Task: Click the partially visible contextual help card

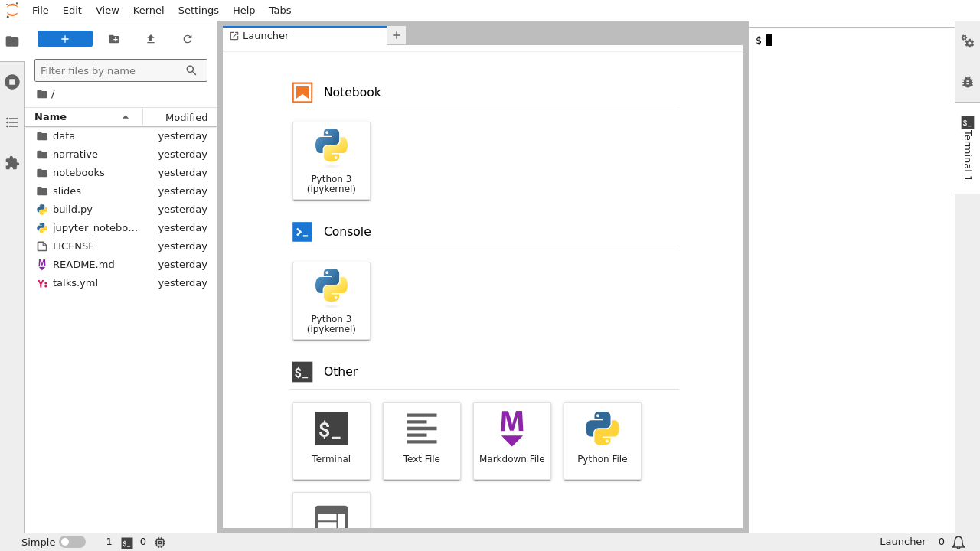Action: coord(332,510)
